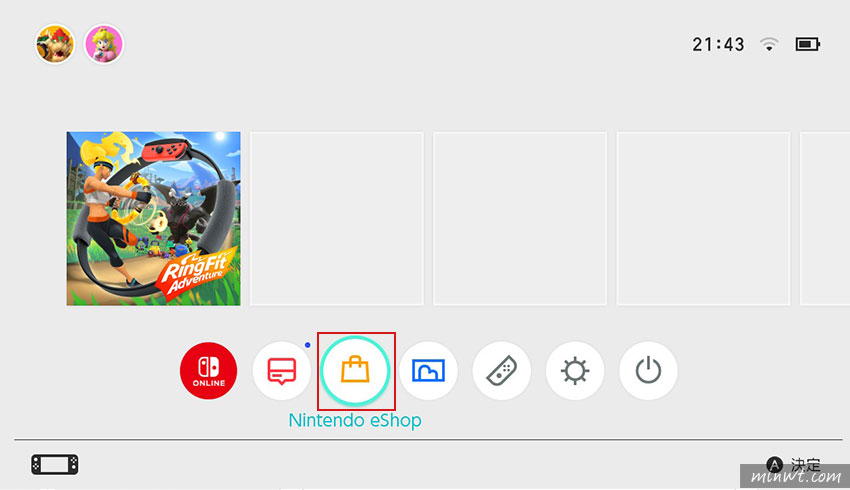The image size is (850, 490).
Task: Select the third empty game slot
Action: click(x=703, y=218)
